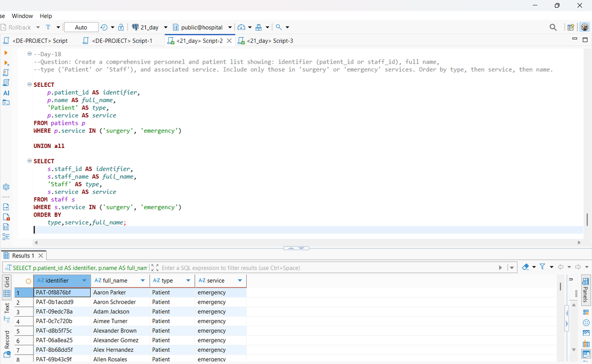Collapse the Day-18 comment fold marker
The width and height of the screenshot is (592, 364).
[29, 54]
